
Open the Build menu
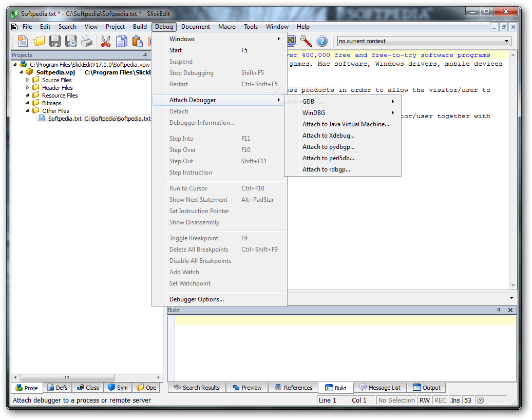tap(140, 27)
